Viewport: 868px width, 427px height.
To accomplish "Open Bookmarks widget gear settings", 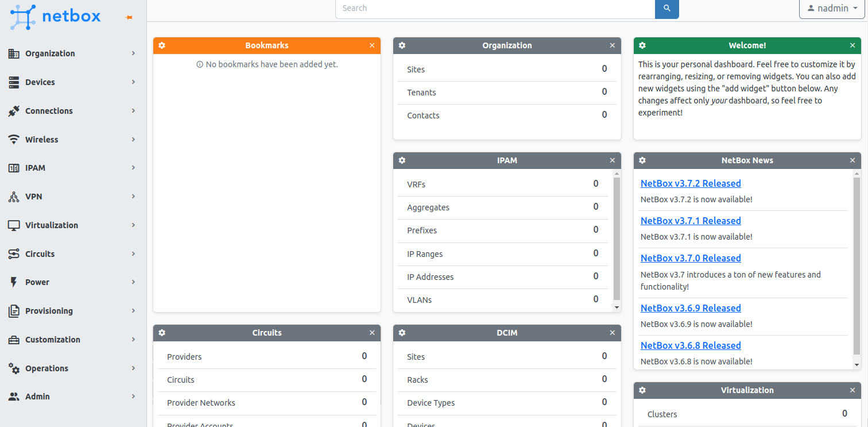I will 162,45.
